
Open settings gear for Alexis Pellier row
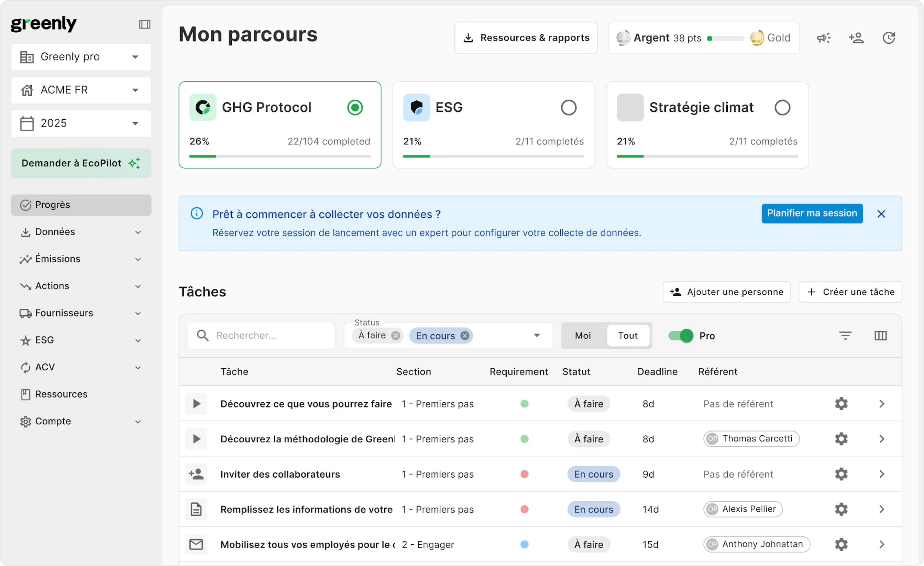coord(841,509)
